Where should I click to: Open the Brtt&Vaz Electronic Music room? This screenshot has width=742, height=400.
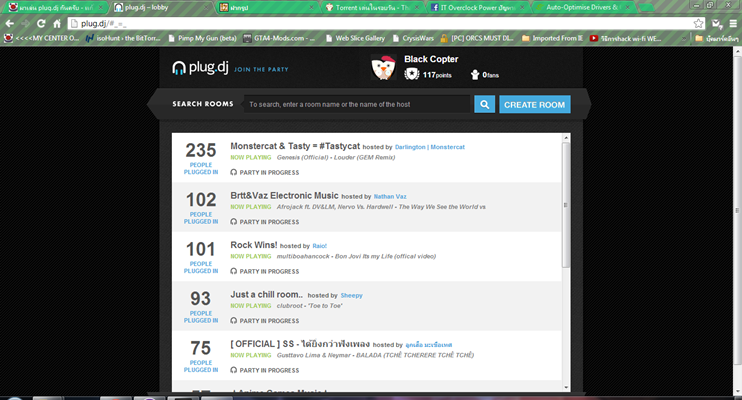pos(284,196)
